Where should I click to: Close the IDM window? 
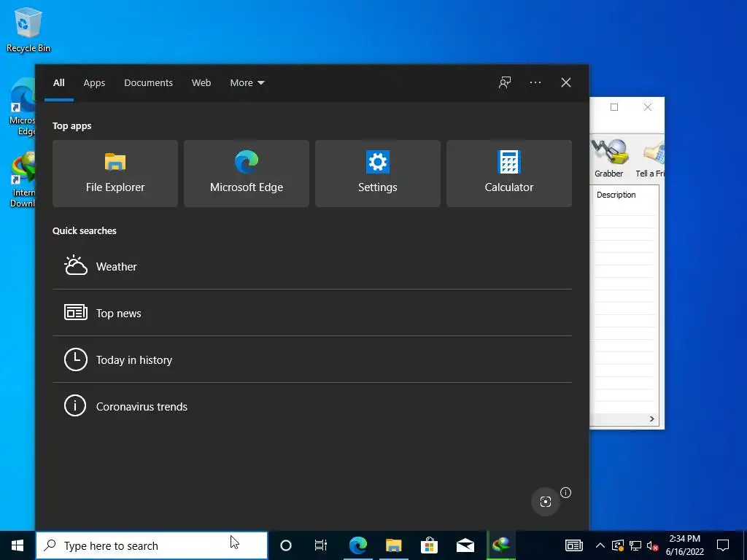tap(648, 107)
